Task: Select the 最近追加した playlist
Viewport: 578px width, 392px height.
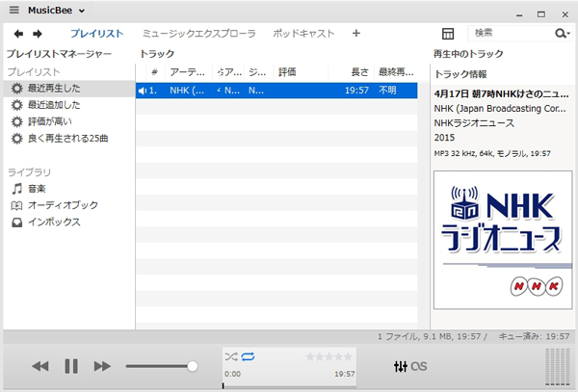Action: point(69,105)
